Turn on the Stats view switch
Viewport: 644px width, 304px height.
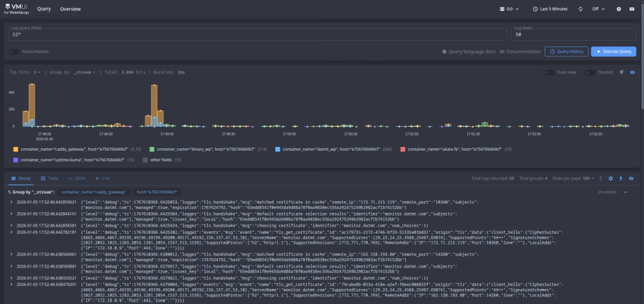click(549, 72)
